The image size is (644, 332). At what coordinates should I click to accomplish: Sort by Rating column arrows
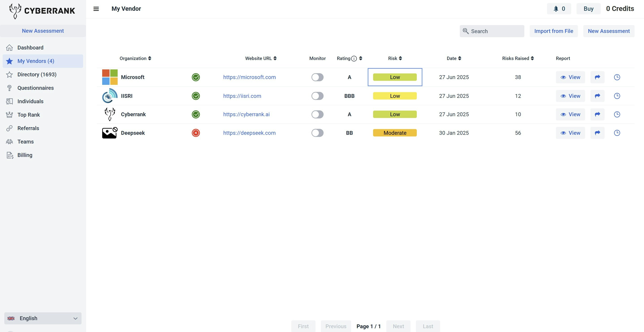point(361,58)
